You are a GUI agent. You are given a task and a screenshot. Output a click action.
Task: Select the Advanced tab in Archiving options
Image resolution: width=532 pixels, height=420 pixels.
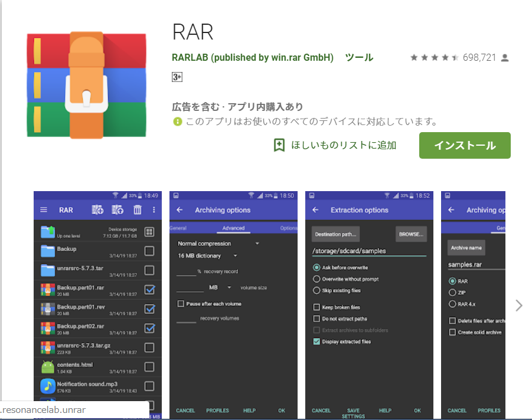coord(233,228)
